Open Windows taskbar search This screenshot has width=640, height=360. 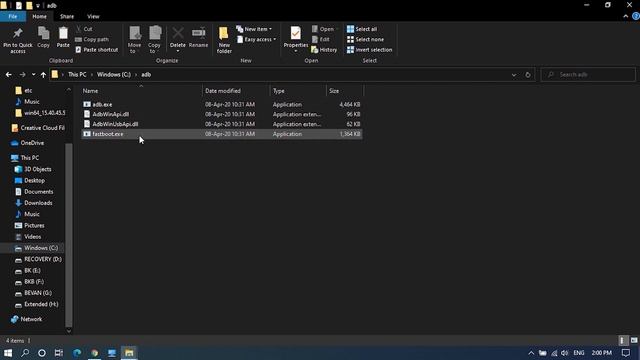25,353
